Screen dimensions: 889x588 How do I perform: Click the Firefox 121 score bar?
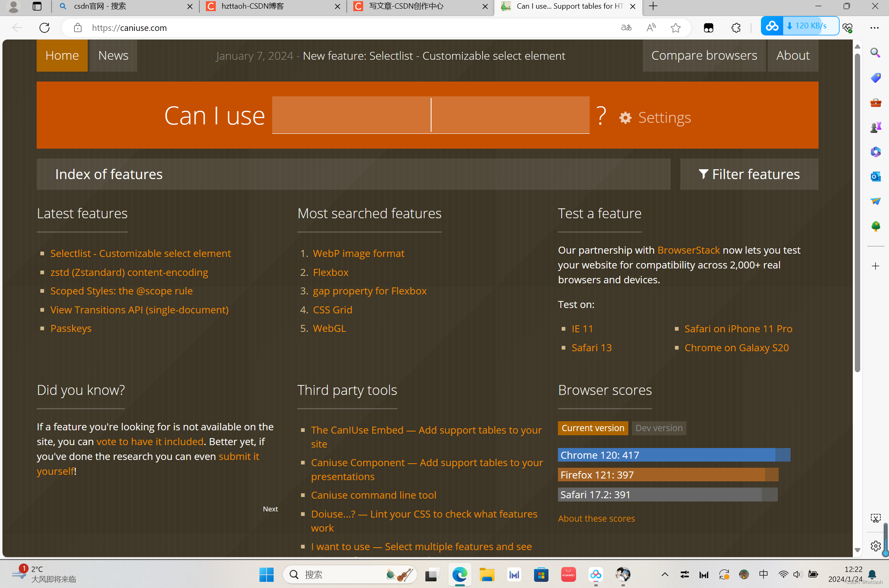668,475
